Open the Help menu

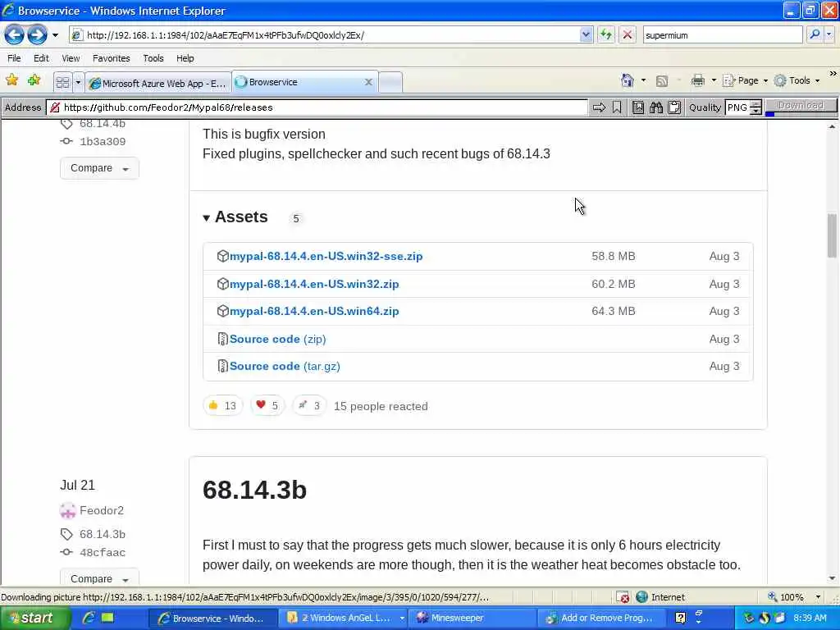[185, 58]
